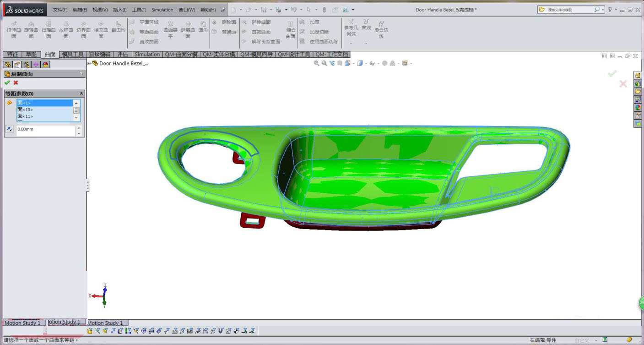Select 面<10> in the face list
644x345 pixels.
pos(44,110)
